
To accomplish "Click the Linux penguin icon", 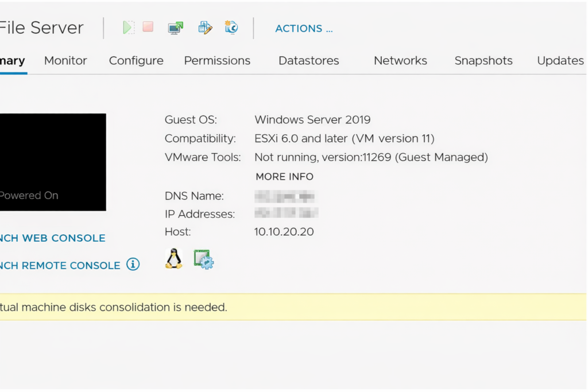I will [173, 259].
